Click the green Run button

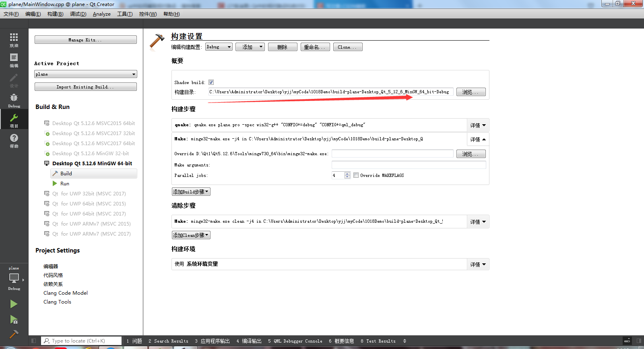pos(14,304)
